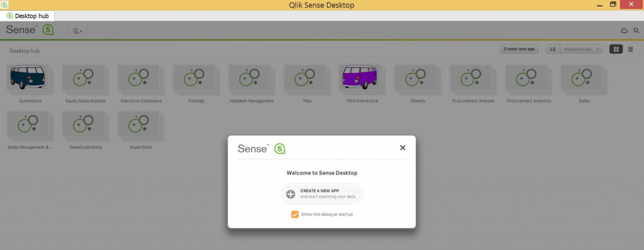This screenshot has width=644, height=250.
Task: Click CREATE A NEW APP in dialog
Action: click(322, 194)
